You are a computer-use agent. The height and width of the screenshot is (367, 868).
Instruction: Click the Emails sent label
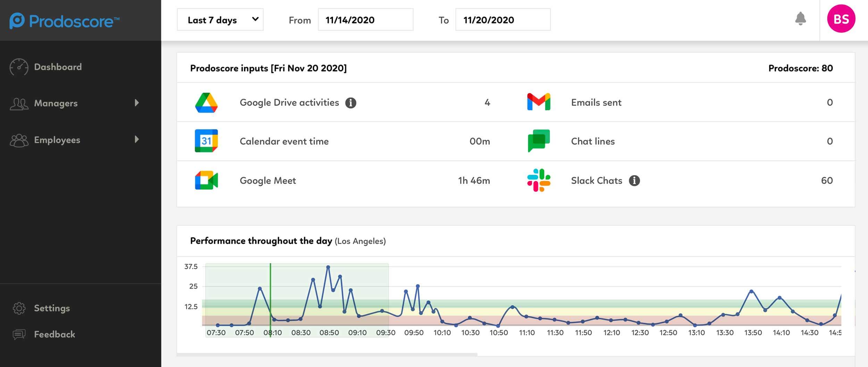596,103
